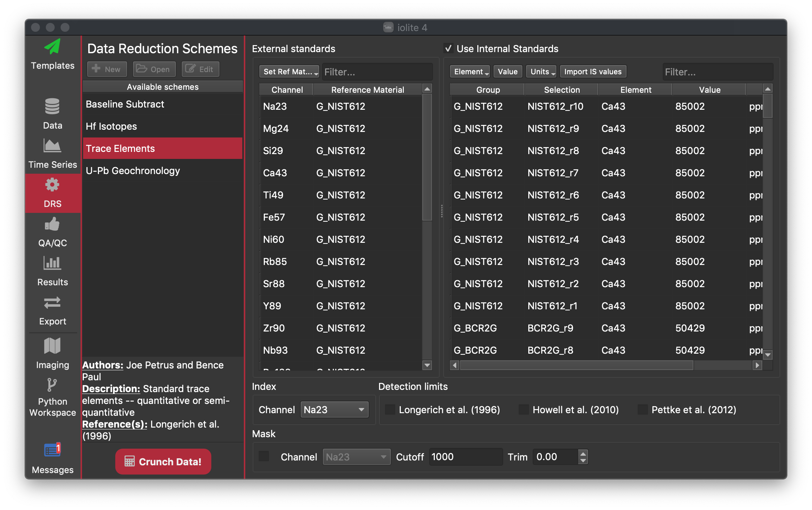Toggle the Mask enable checkbox

[x=264, y=456]
